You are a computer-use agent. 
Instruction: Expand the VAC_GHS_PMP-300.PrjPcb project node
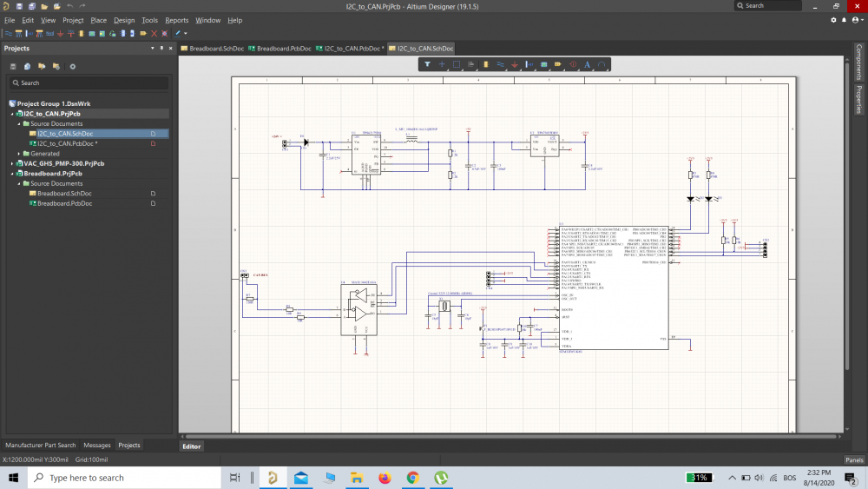tap(12, 163)
